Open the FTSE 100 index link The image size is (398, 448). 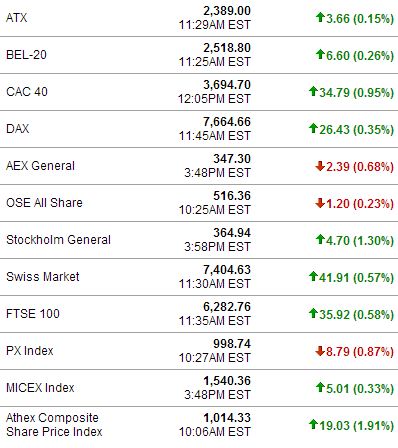[33, 314]
